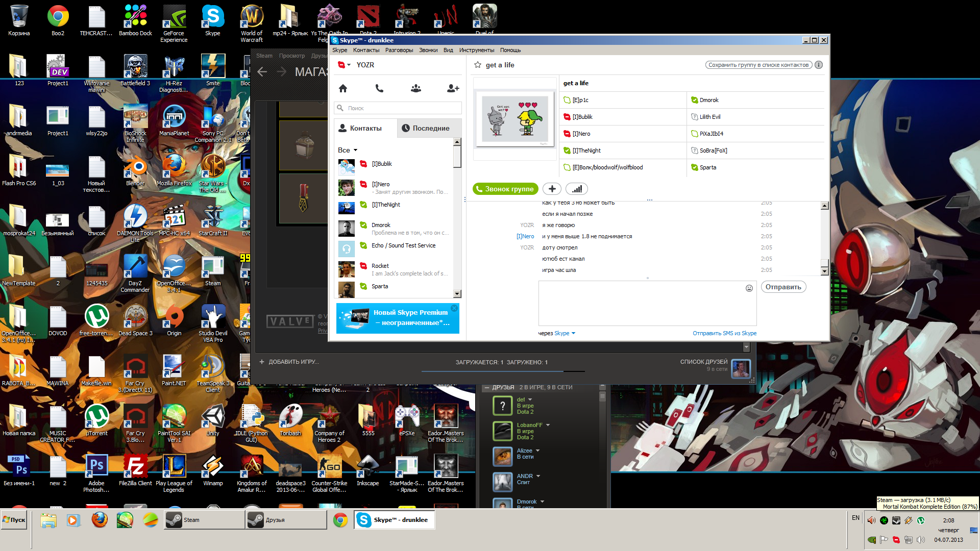Image resolution: width=980 pixels, height=551 pixels.
Task: Click the favorite star next to get a life
Action: 478,65
